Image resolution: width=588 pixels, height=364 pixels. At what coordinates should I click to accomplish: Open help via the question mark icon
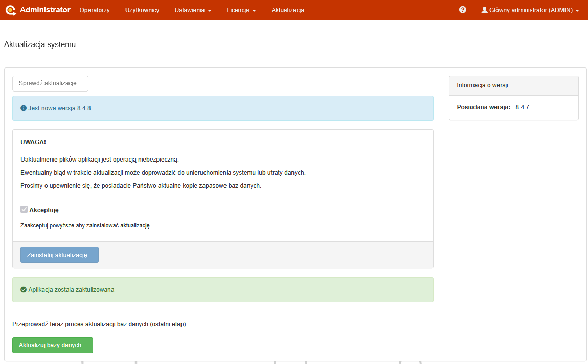tap(463, 10)
